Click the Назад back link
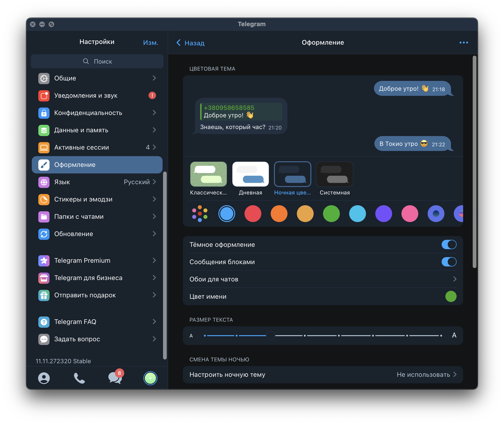 tap(195, 43)
